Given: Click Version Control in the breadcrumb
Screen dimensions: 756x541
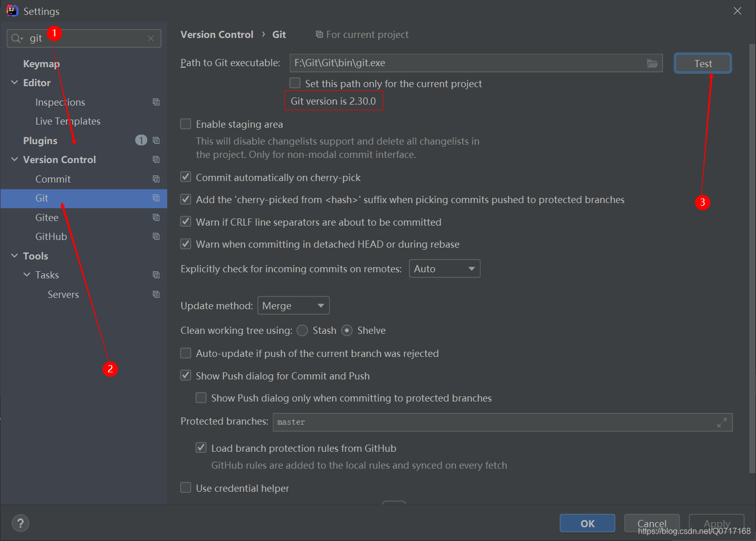Looking at the screenshot, I should [217, 34].
